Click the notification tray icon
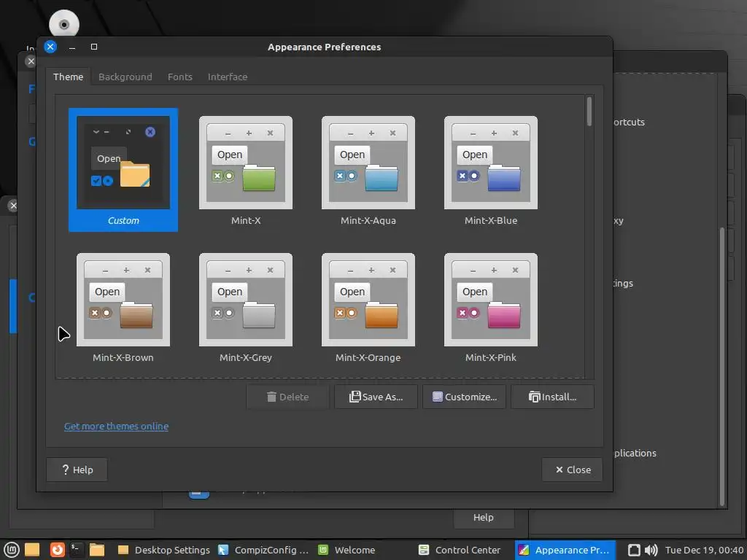This screenshot has width=747, height=560. [634, 550]
